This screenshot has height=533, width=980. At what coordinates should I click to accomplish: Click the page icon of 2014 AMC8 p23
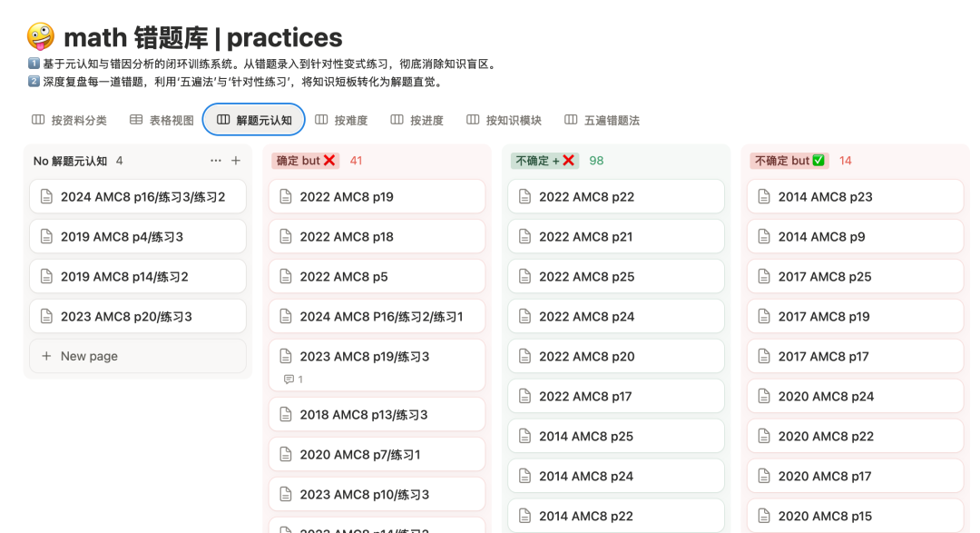coord(764,197)
